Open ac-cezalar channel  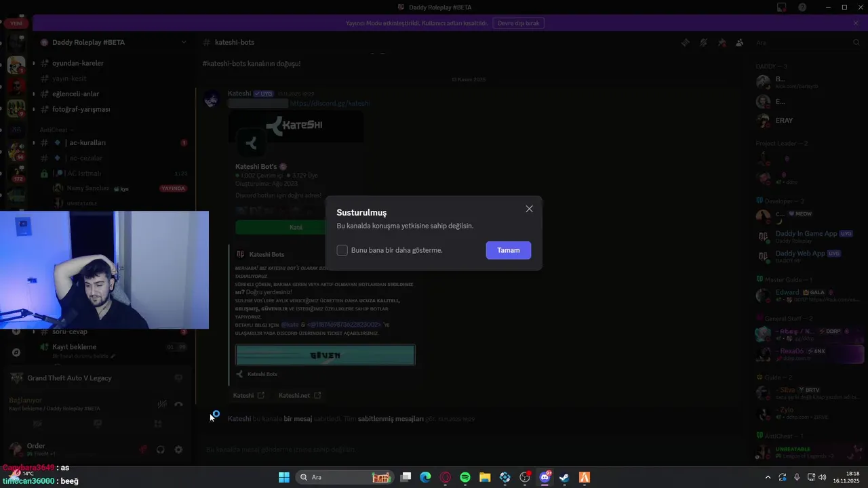pos(113,158)
